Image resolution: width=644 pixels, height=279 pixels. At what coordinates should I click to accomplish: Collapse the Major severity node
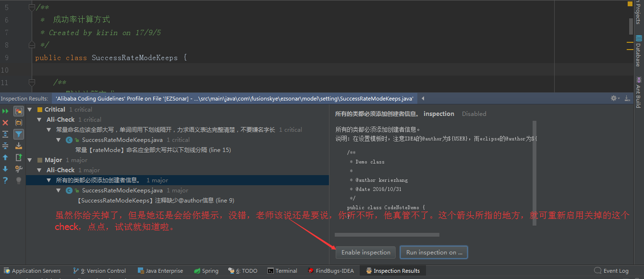click(x=30, y=160)
